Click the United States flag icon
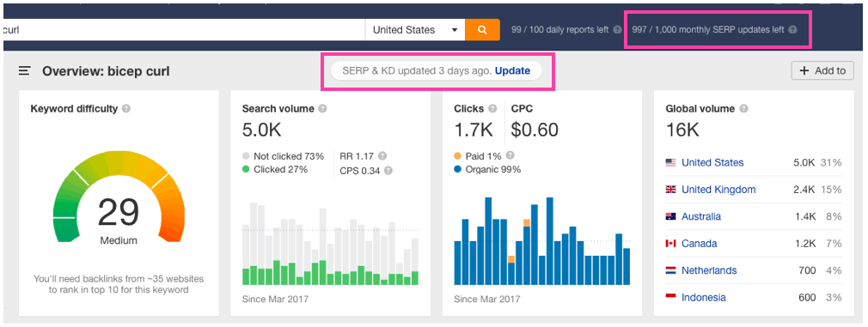Screen dimensions: 868x327 671,163
